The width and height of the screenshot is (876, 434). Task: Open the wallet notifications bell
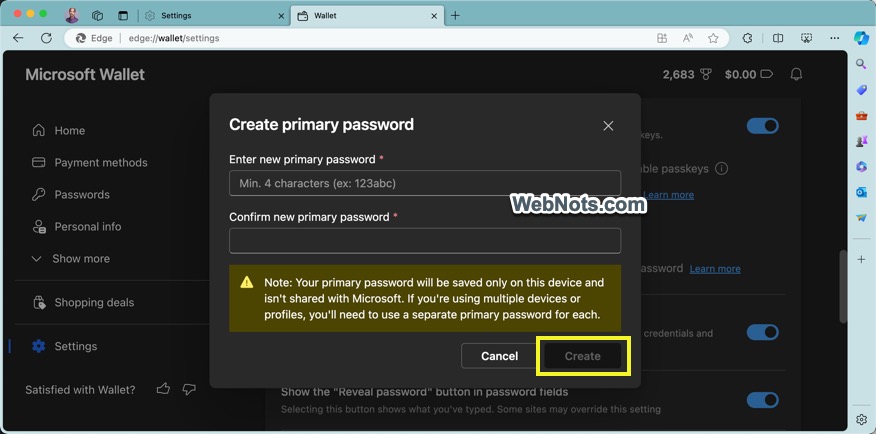[x=796, y=74]
